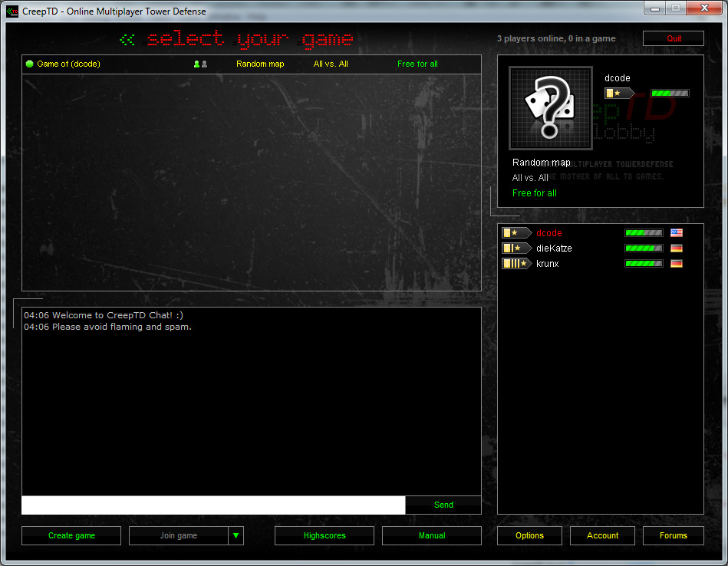Click the Create game button
Screen dimensions: 728x566
pyautogui.click(x=71, y=535)
